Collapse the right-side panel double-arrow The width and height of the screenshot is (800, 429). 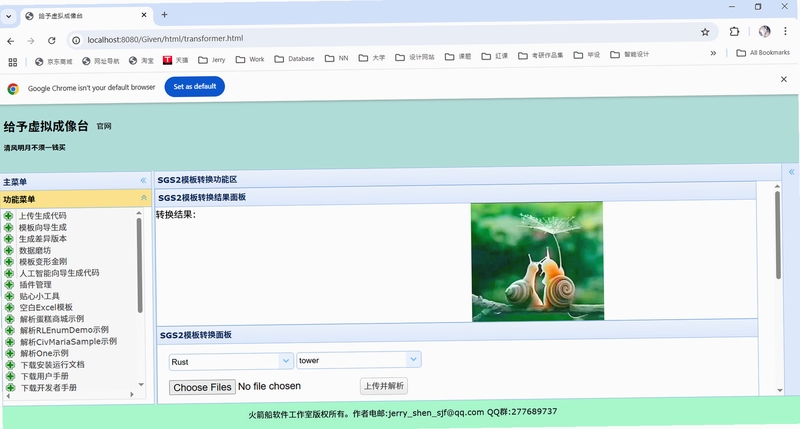(791, 172)
